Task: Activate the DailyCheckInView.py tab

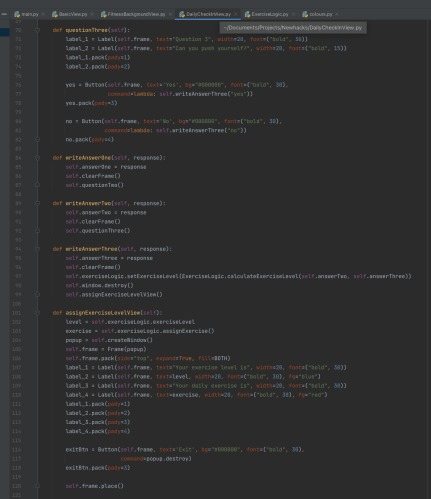Action: [208, 14]
